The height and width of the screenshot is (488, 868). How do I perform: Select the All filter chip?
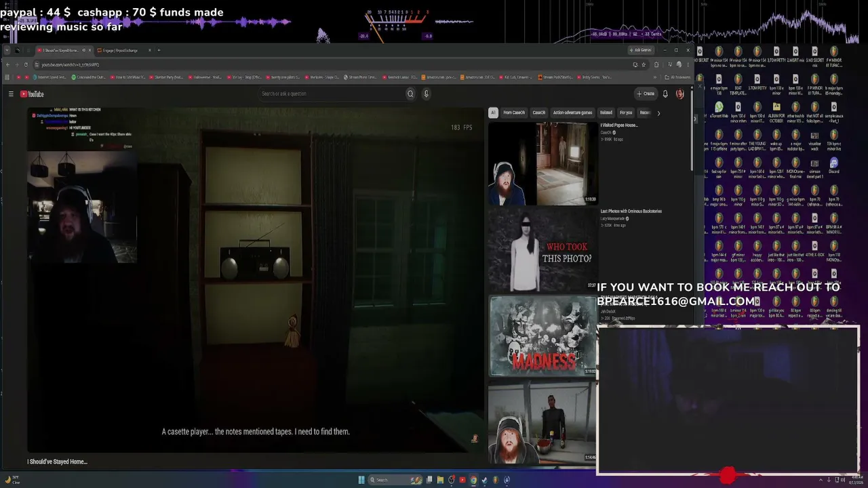point(493,113)
